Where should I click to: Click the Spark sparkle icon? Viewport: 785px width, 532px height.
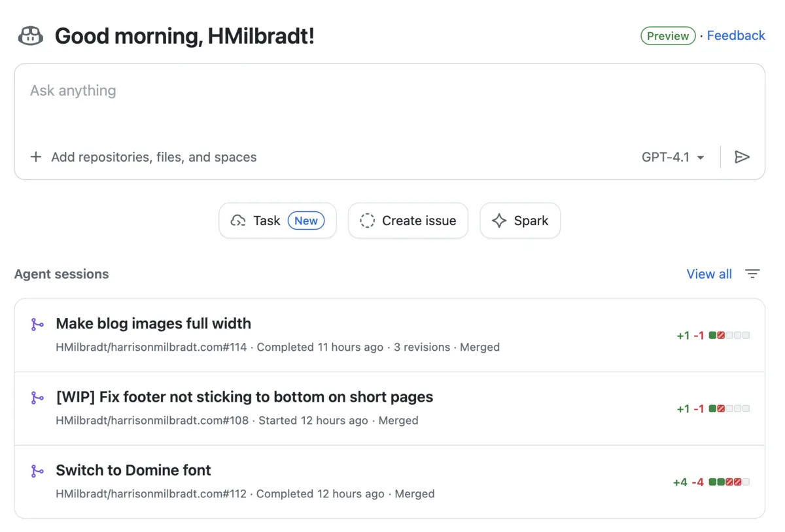(499, 221)
